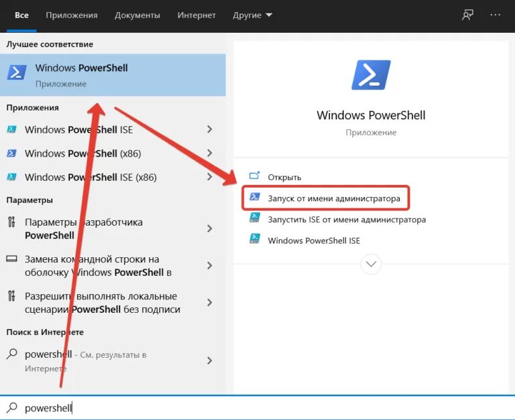Expand powershell web results arrow

coord(209,361)
